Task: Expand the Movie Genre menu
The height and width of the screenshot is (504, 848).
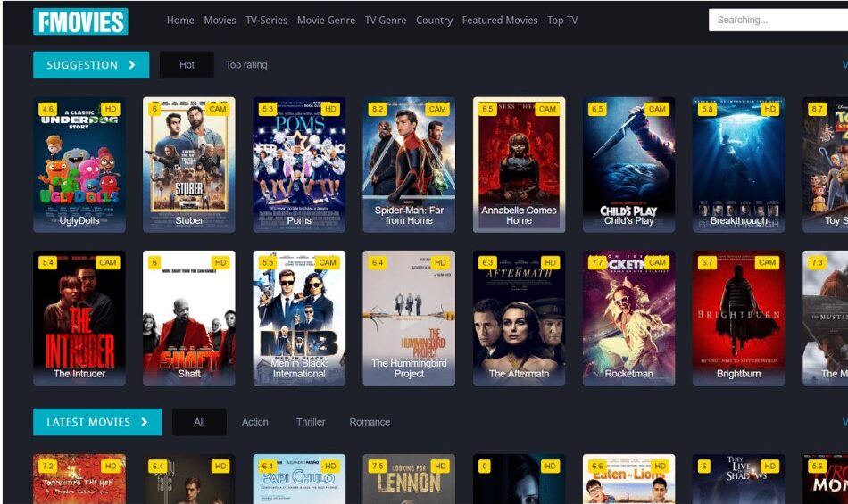Action: [x=326, y=20]
